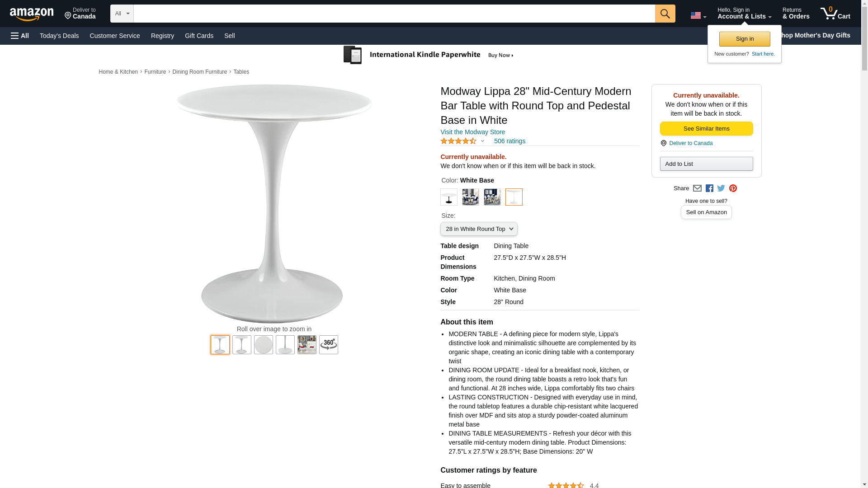Share on Facebook icon
The width and height of the screenshot is (868, 488).
tap(709, 188)
